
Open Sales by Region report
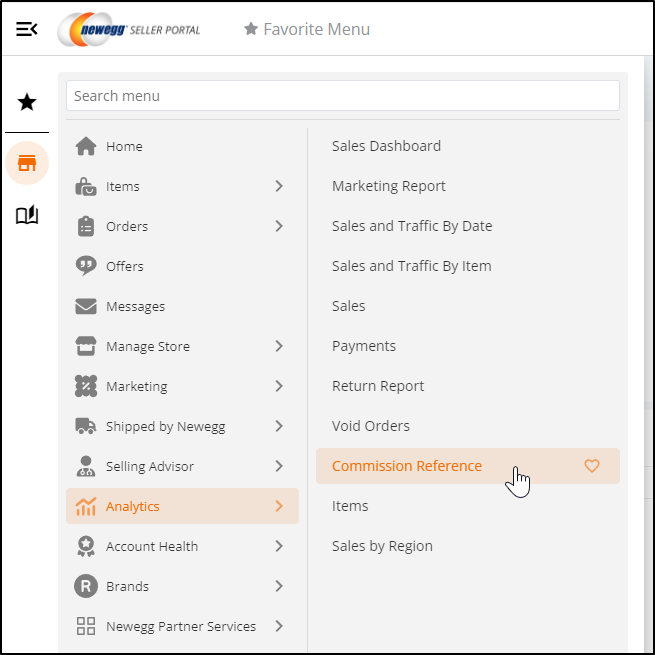382,546
